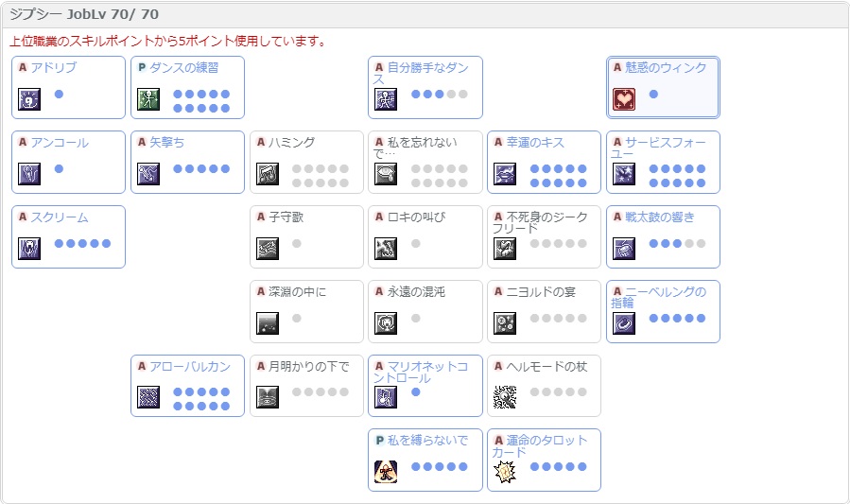Screen dimensions: 850x504
Task: Click the ニヨルドの宴 skill icon
Action: [505, 323]
